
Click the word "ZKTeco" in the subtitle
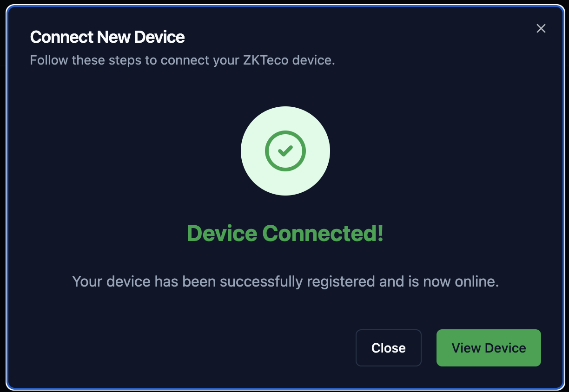point(266,60)
